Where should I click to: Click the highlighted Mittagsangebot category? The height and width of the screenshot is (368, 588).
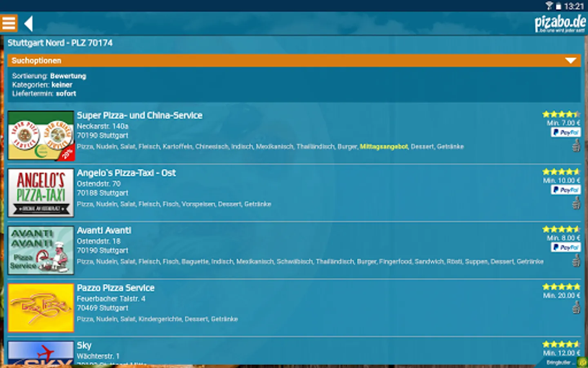384,146
